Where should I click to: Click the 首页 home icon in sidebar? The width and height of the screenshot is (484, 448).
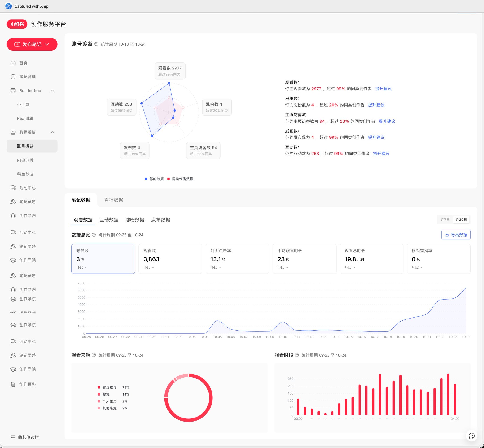pyautogui.click(x=13, y=63)
